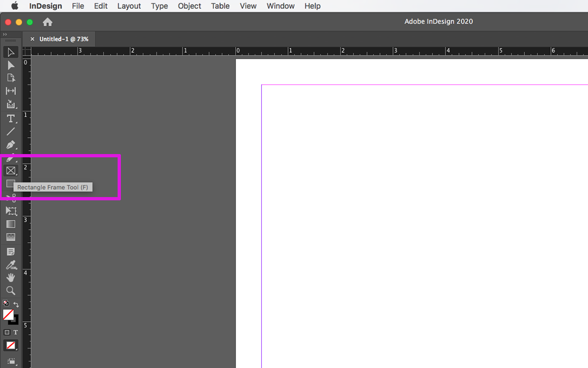Choose the Line tool
The image size is (588, 368).
[x=11, y=131]
